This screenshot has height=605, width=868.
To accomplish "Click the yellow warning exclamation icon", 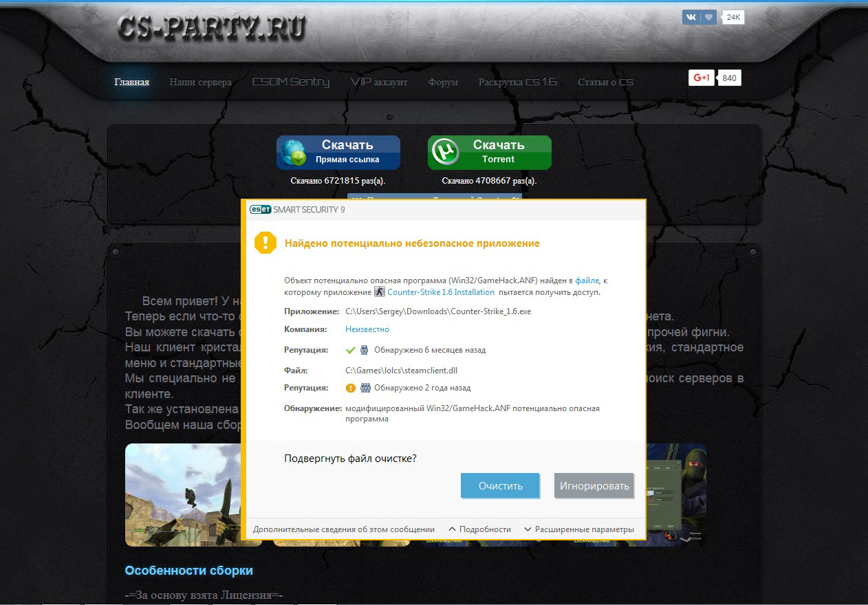I will pyautogui.click(x=265, y=243).
